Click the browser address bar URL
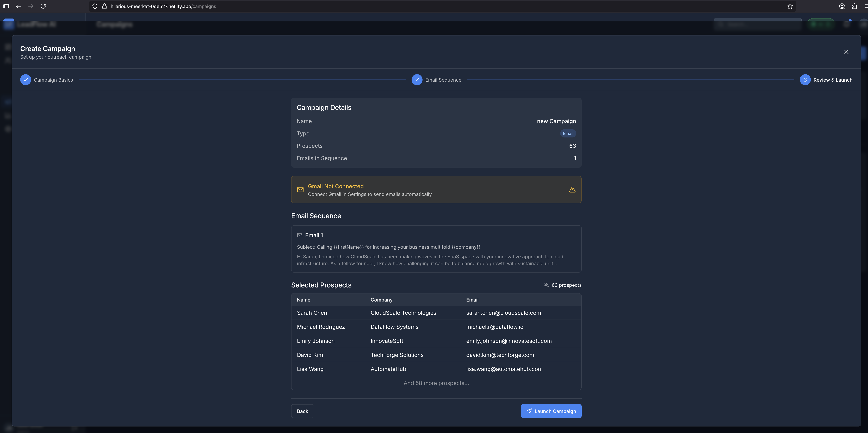868x433 pixels. 163,6
